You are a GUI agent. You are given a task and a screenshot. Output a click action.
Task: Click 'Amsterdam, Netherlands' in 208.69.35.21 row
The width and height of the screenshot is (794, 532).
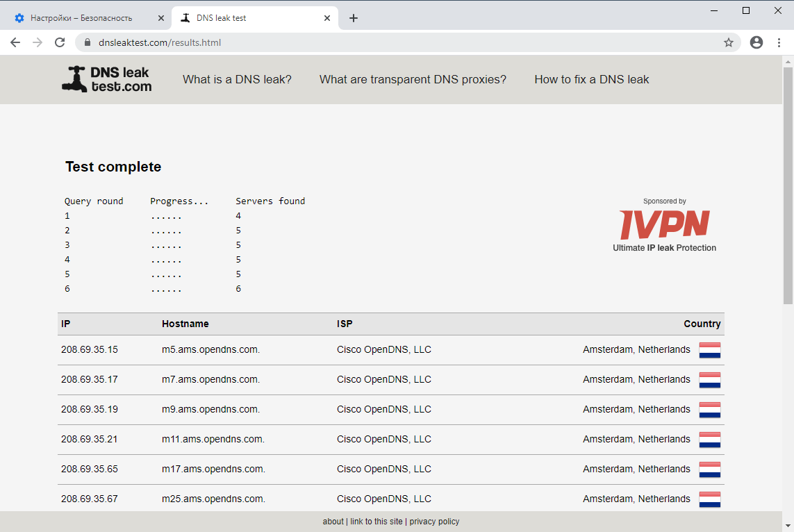tap(636, 440)
